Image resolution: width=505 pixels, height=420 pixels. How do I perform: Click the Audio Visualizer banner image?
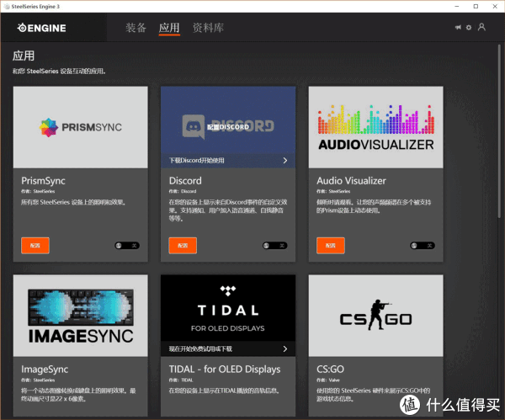click(x=376, y=127)
